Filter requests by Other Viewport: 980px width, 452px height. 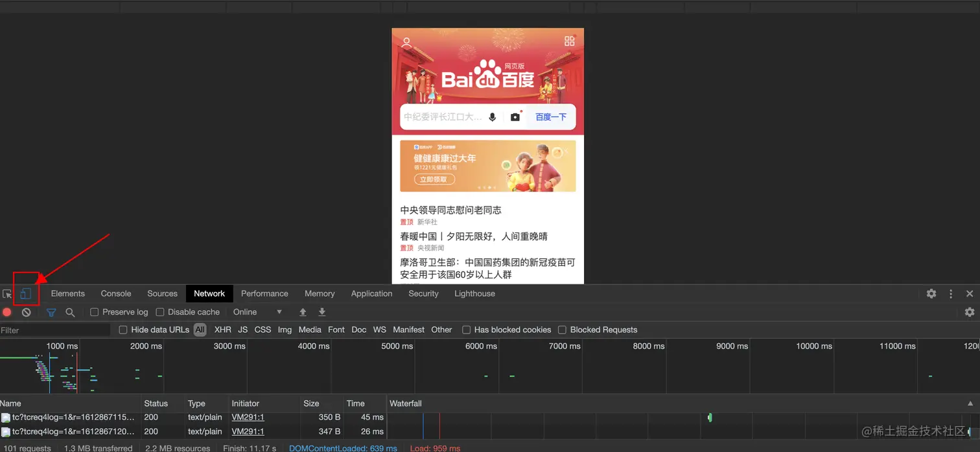click(441, 330)
